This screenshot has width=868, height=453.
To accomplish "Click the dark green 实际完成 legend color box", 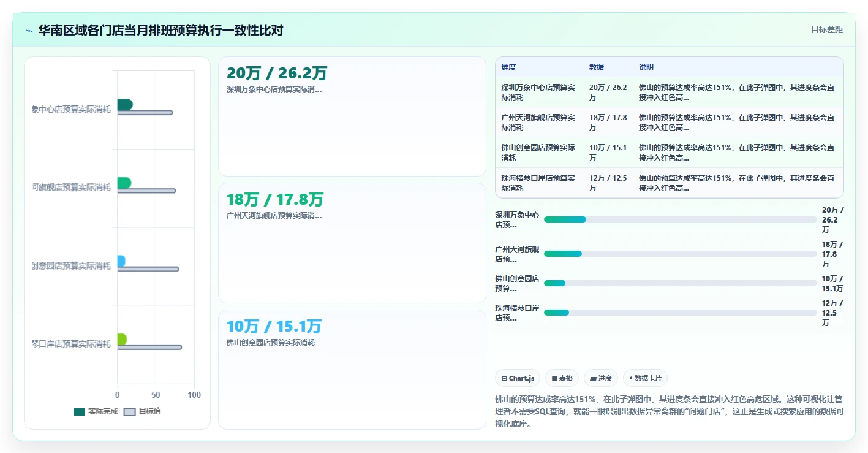I will pos(79,411).
